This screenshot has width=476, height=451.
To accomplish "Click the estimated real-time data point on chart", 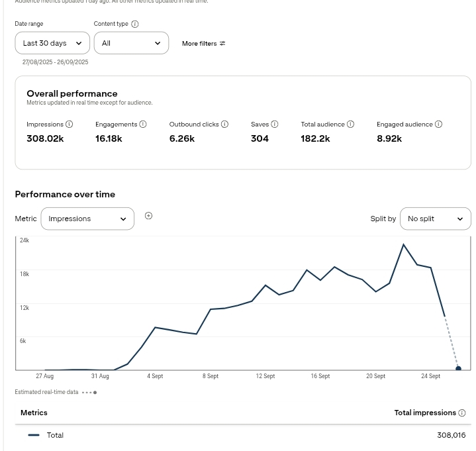I will (458, 368).
